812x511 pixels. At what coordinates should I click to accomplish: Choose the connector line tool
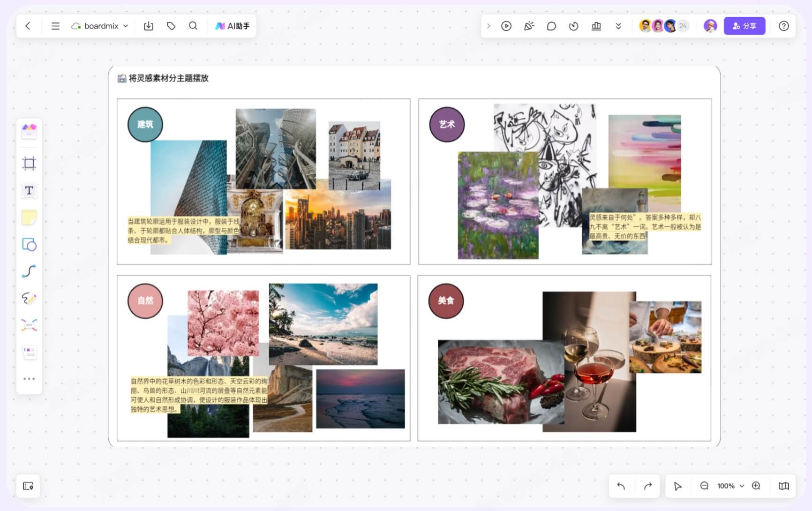(x=29, y=271)
